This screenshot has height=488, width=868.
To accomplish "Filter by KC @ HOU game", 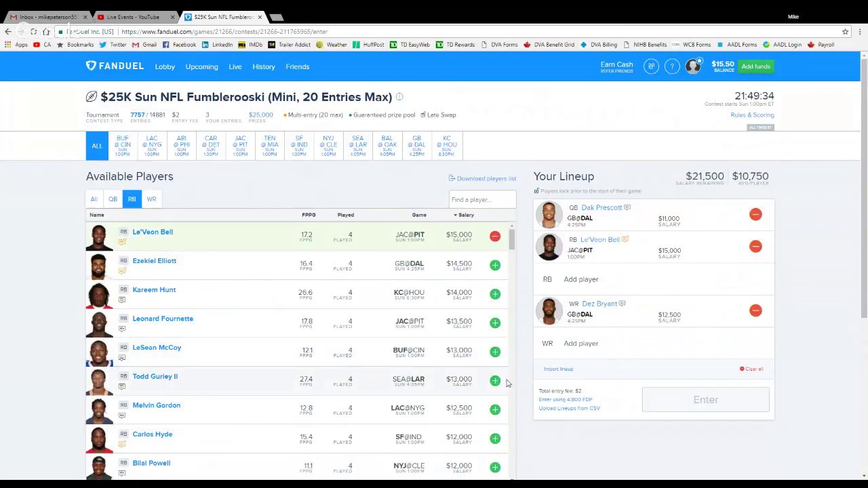I will (446, 146).
